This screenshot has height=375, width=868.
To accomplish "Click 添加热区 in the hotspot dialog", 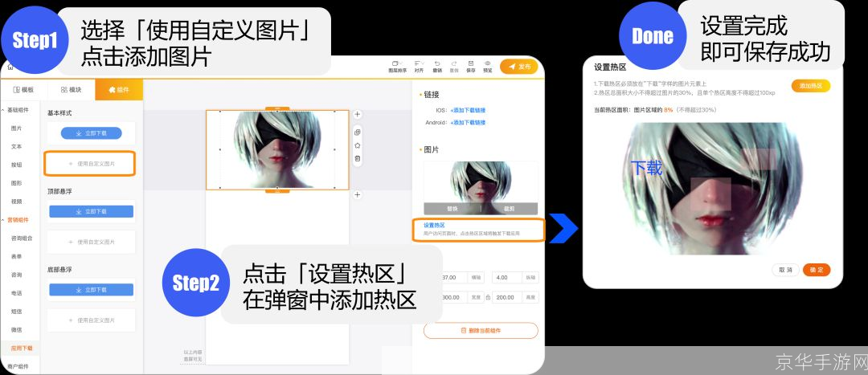I will (x=811, y=86).
